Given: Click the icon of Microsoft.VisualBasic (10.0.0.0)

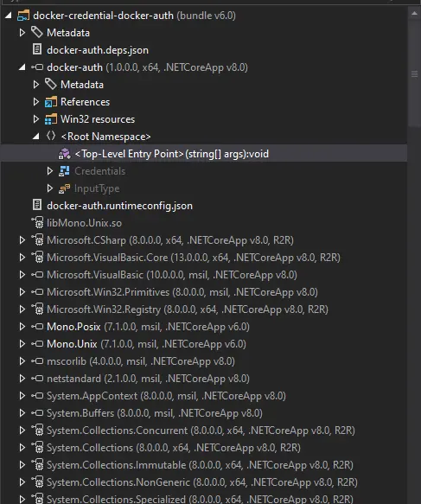Looking at the screenshot, I should (37, 275).
